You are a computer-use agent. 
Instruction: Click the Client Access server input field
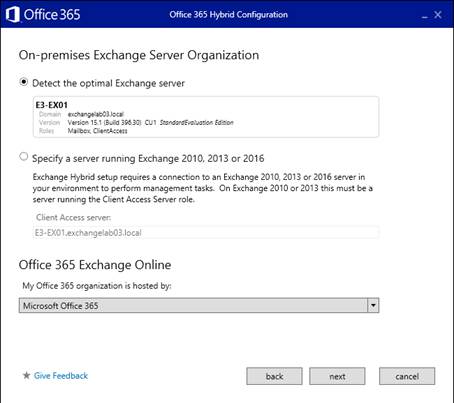(206, 232)
